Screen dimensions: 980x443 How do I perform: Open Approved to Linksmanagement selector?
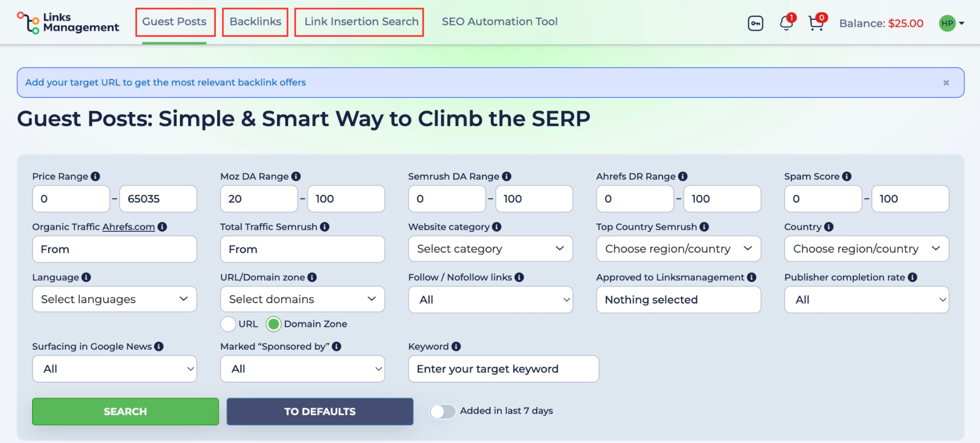click(x=679, y=300)
